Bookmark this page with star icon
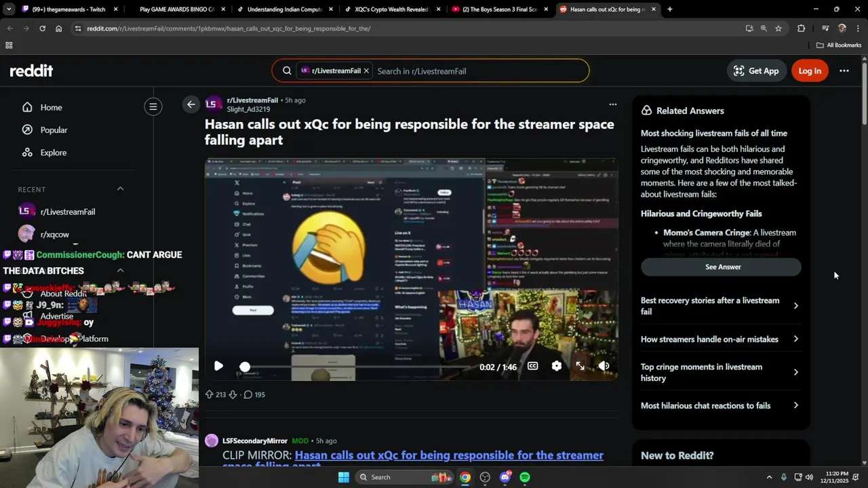 click(x=778, y=28)
